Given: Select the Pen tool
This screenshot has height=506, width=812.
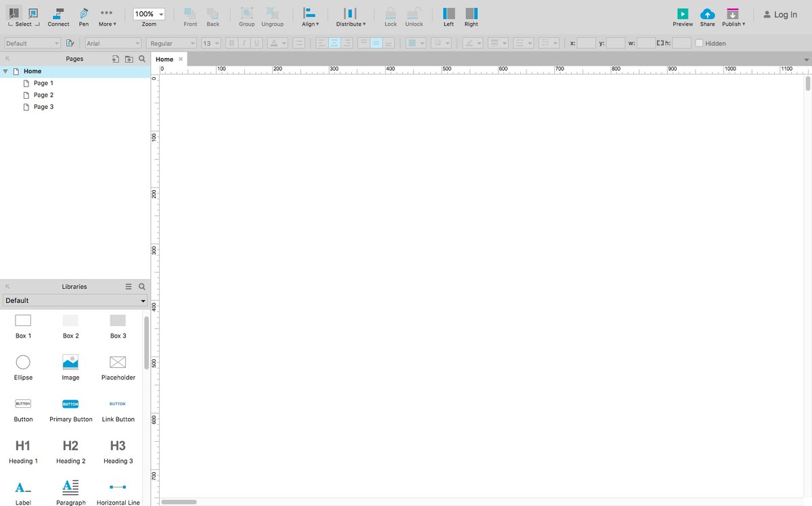Looking at the screenshot, I should point(84,17).
